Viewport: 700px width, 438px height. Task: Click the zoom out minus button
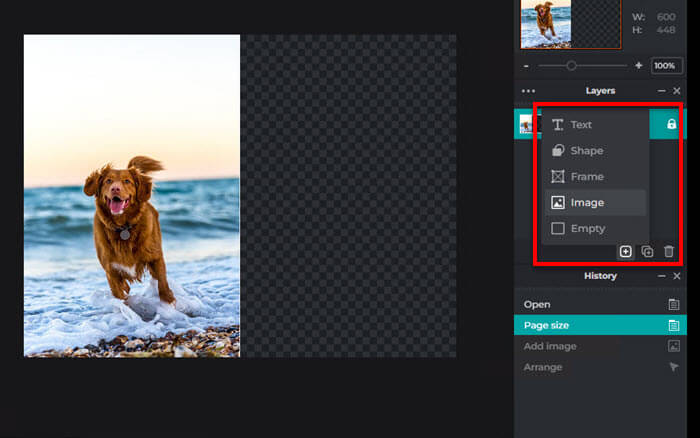(x=526, y=66)
